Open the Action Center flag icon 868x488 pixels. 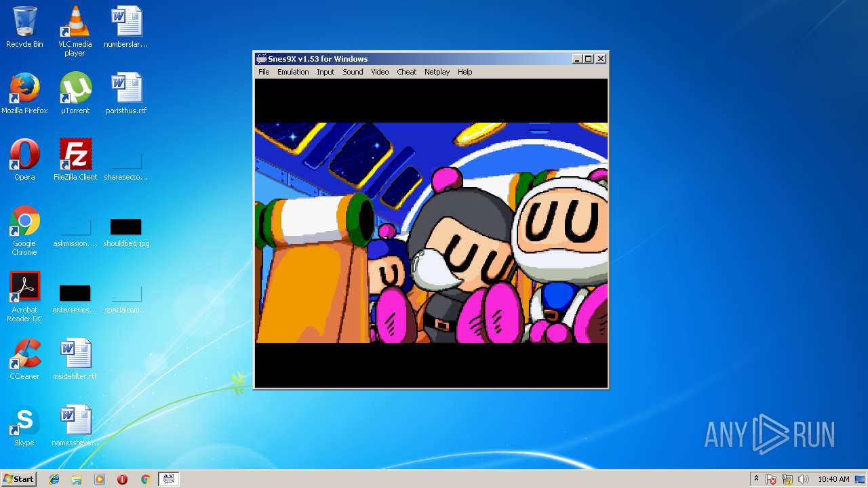click(772, 479)
